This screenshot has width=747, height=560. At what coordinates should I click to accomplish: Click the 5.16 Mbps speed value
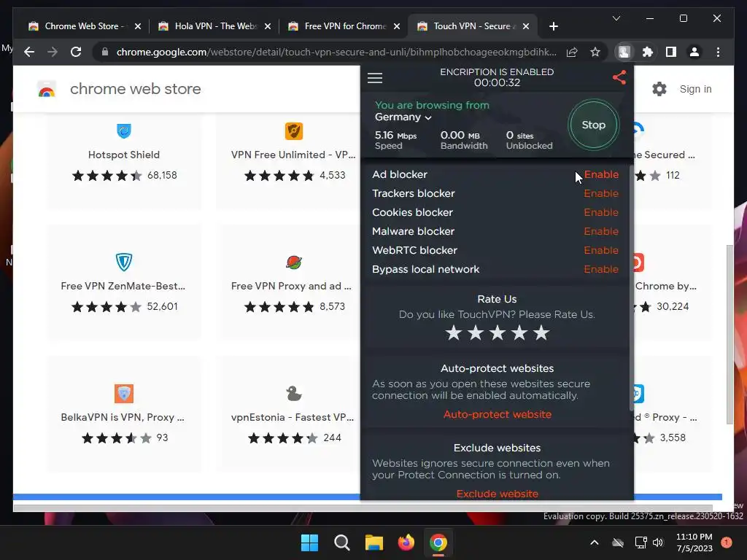click(395, 135)
